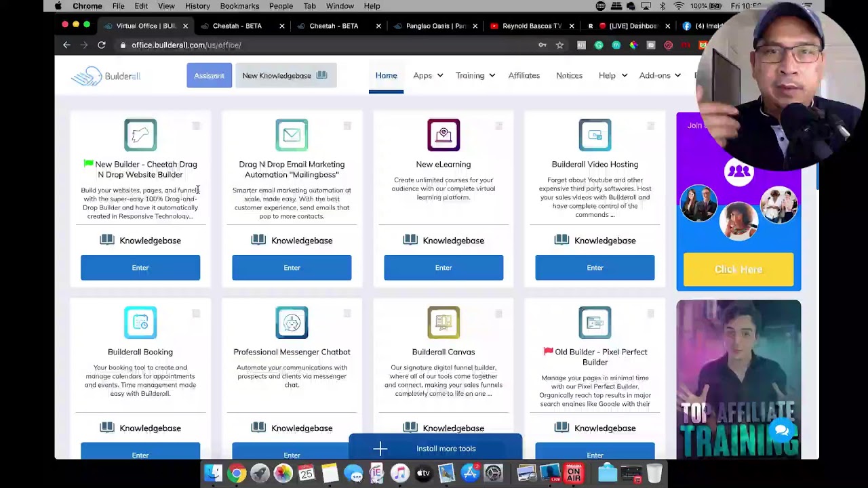Expand the Training dropdown menu
The width and height of the screenshot is (868, 488).
(x=475, y=75)
